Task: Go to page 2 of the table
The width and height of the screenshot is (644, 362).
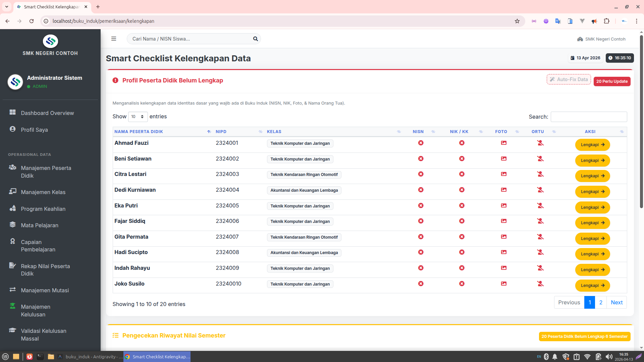Action: pyautogui.click(x=600, y=302)
